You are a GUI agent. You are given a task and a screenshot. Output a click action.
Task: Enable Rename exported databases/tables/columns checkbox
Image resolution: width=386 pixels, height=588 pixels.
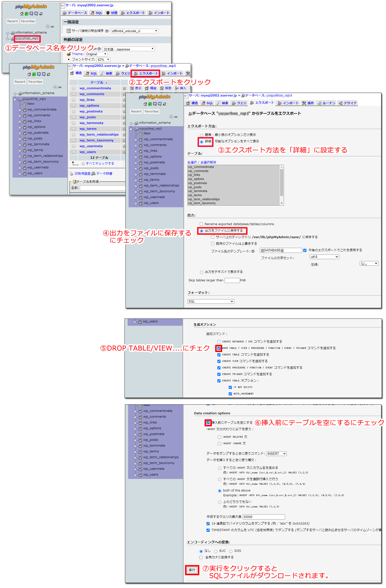pyautogui.click(x=201, y=224)
